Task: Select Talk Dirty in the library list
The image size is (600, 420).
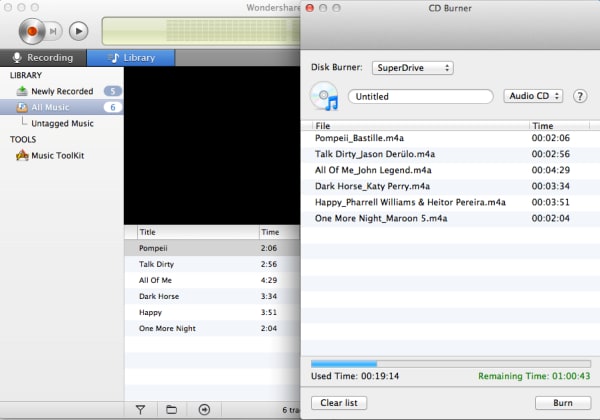Action: point(212,264)
